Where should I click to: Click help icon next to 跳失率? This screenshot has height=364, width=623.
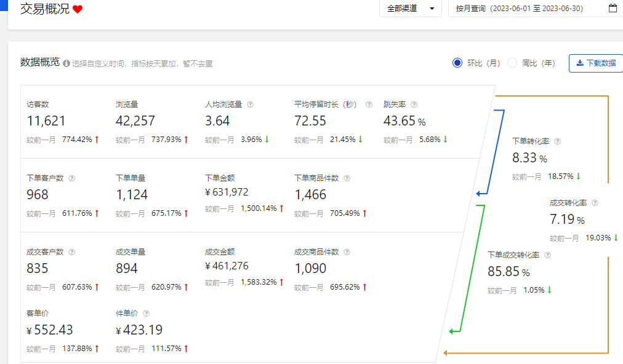[414, 105]
